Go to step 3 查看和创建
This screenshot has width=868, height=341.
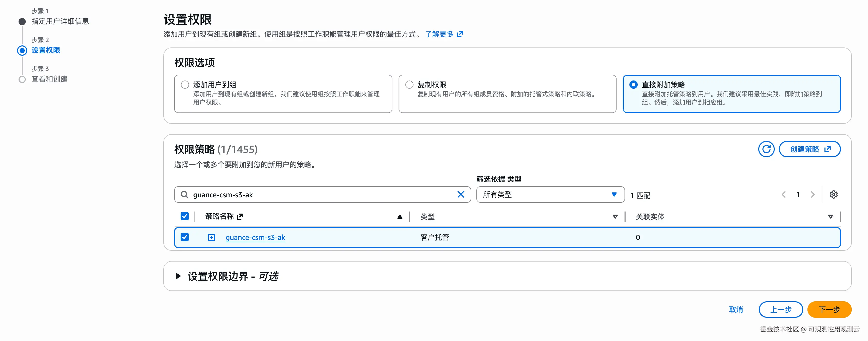click(49, 79)
